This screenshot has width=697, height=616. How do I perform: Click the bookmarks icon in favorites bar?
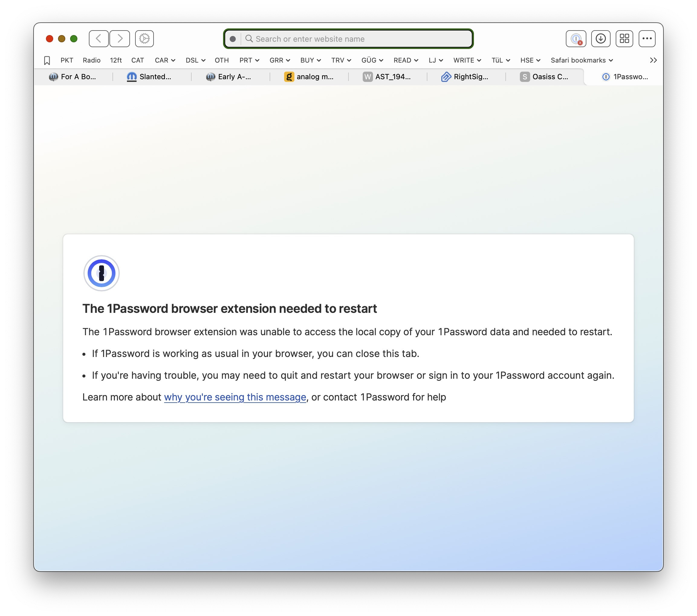(x=47, y=60)
